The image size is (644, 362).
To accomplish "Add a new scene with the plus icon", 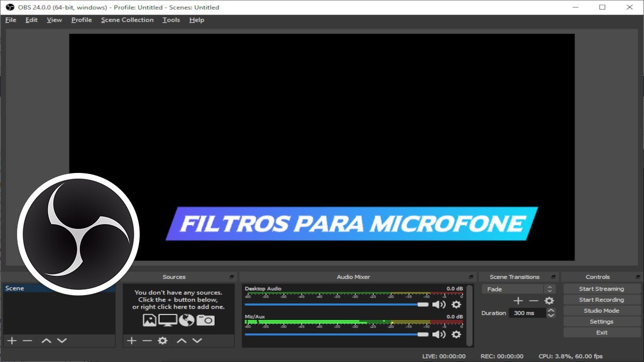I will click(x=12, y=340).
